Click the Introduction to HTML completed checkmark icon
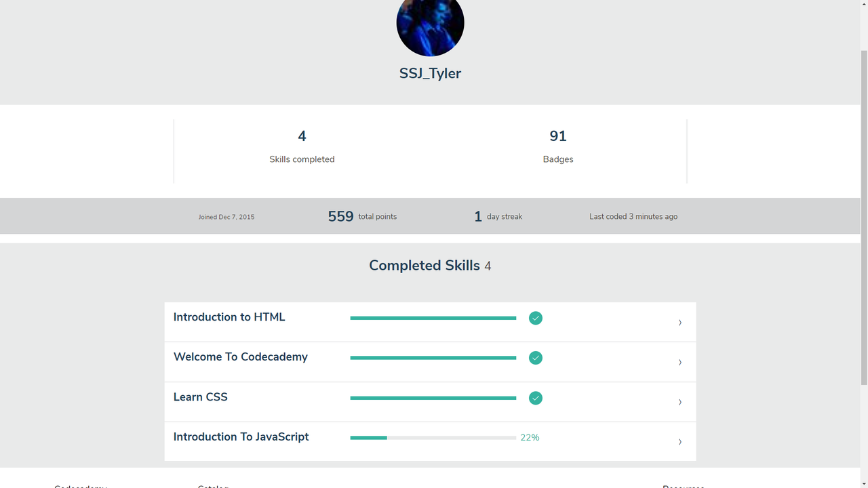 point(536,318)
